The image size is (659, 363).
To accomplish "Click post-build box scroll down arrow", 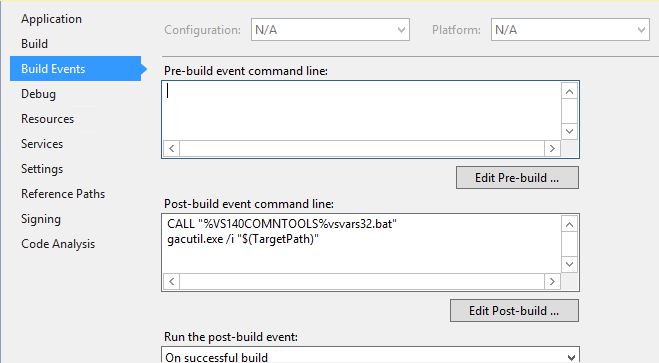I will 569,264.
